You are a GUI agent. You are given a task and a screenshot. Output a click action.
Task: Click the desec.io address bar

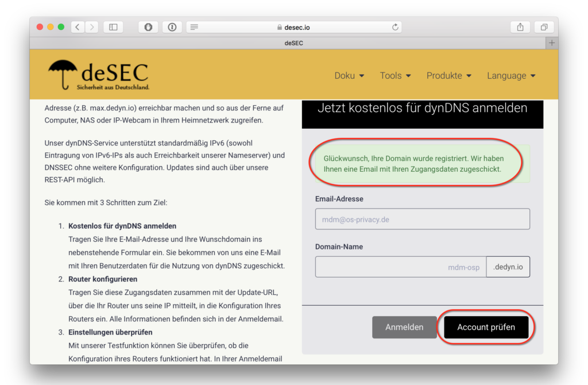[x=293, y=27]
